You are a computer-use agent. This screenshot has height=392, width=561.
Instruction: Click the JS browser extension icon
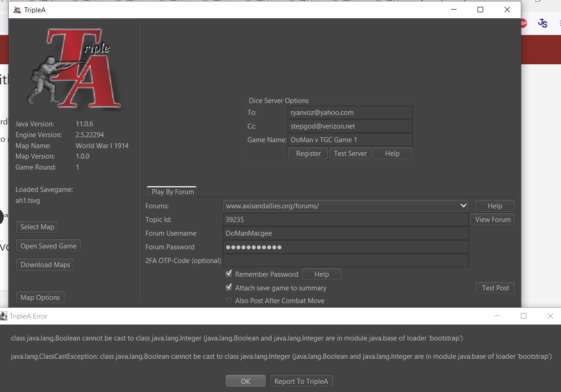(542, 23)
